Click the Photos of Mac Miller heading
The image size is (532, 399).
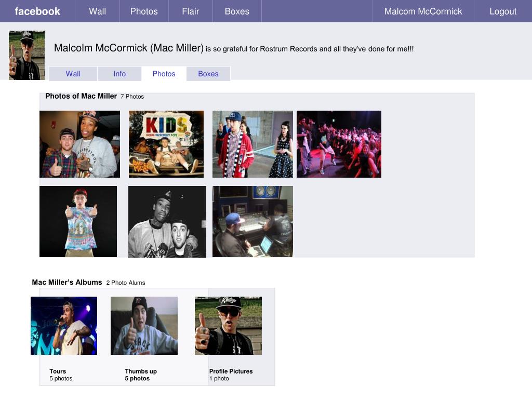click(x=81, y=96)
